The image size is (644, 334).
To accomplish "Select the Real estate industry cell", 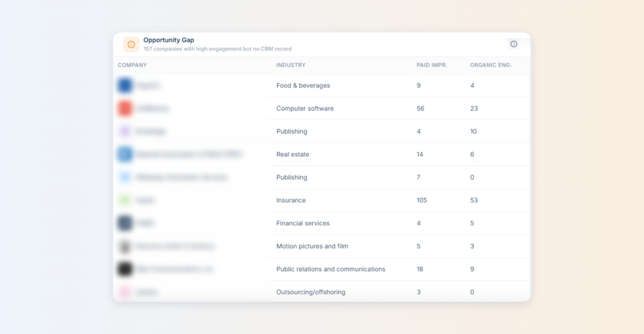I will (292, 154).
